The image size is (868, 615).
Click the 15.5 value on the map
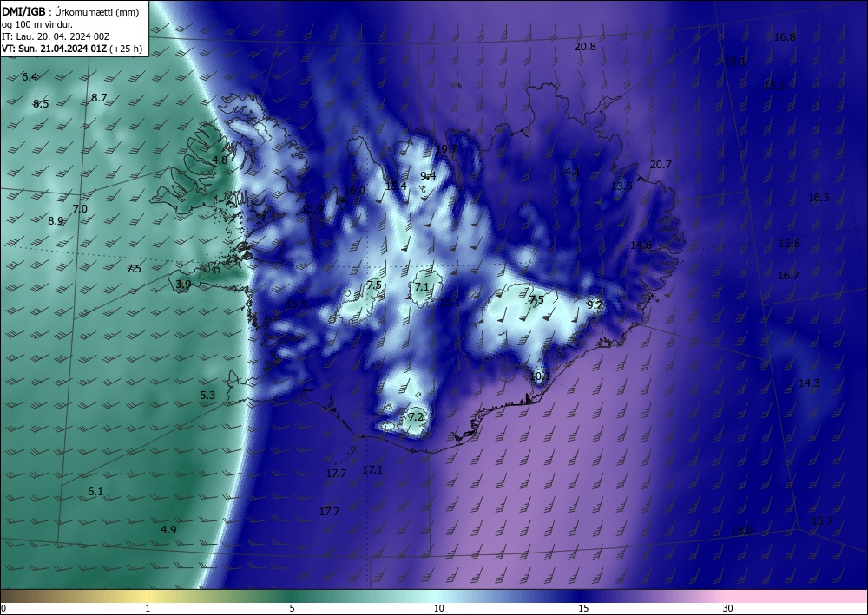(x=296, y=304)
